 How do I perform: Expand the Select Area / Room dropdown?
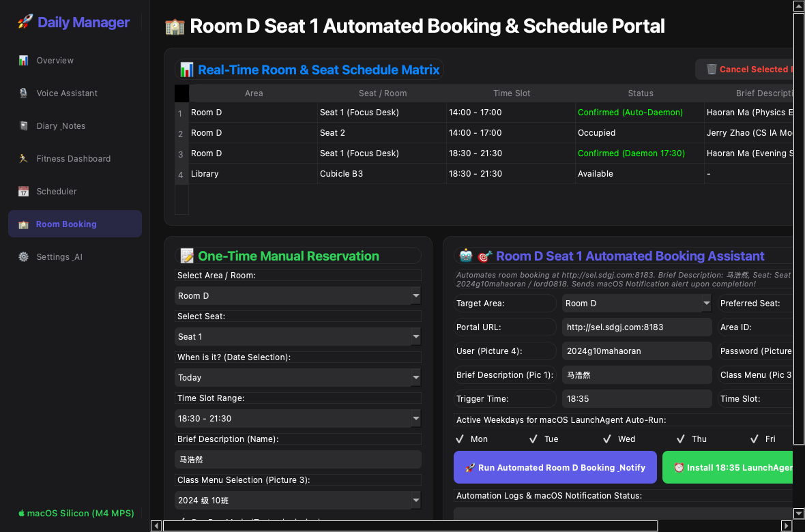tap(297, 296)
